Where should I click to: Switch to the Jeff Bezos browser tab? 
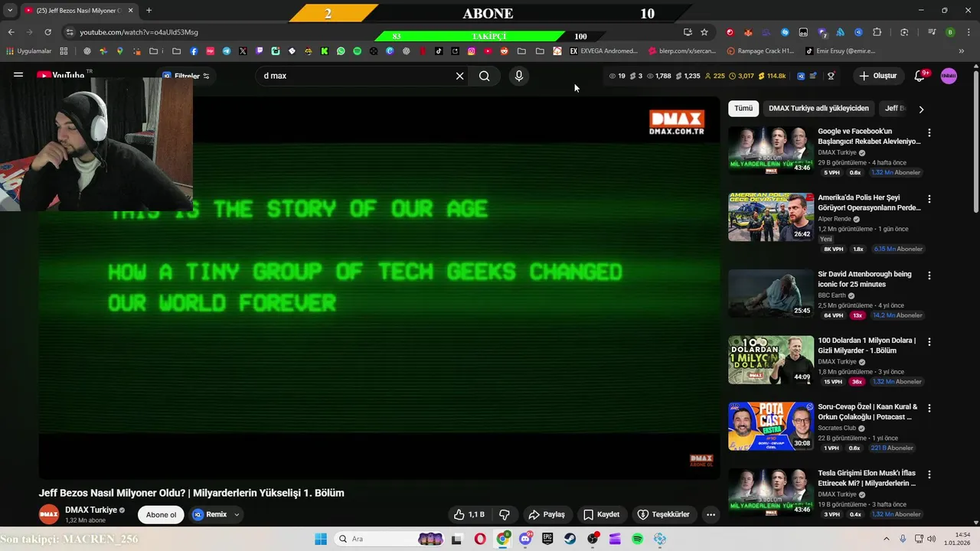click(x=78, y=11)
